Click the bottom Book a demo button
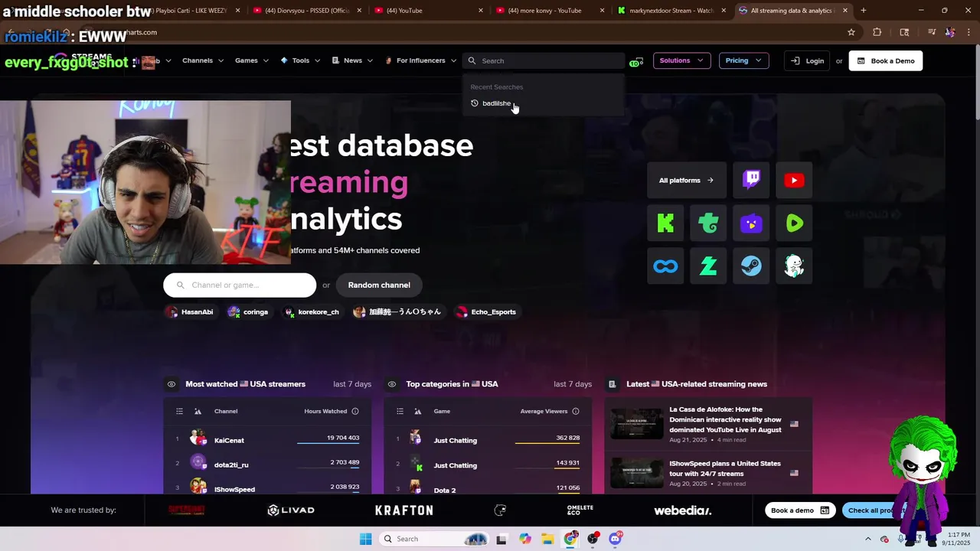This screenshot has height=551, width=980. (x=800, y=510)
